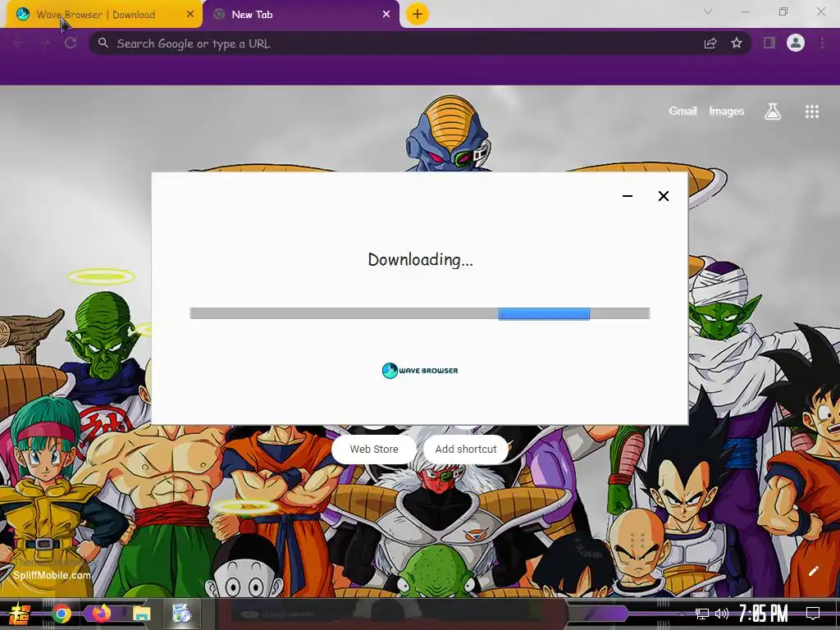Close the Wave Browser download dialog
Screen dimensions: 840x630
click(x=663, y=196)
